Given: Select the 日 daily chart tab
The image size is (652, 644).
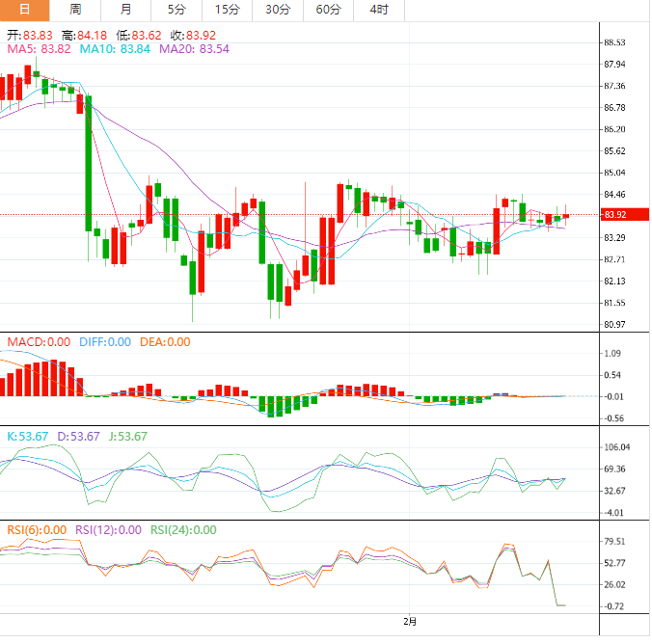Looking at the screenshot, I should [24, 10].
